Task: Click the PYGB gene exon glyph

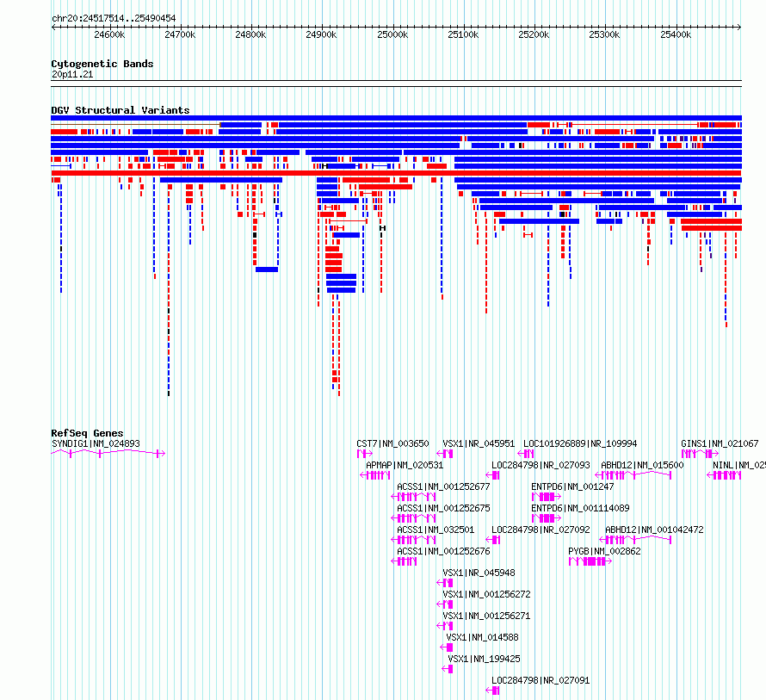Action: (x=590, y=561)
